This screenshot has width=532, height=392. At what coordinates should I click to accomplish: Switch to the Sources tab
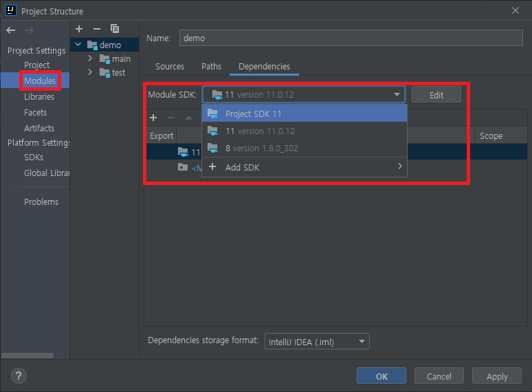[x=170, y=67]
